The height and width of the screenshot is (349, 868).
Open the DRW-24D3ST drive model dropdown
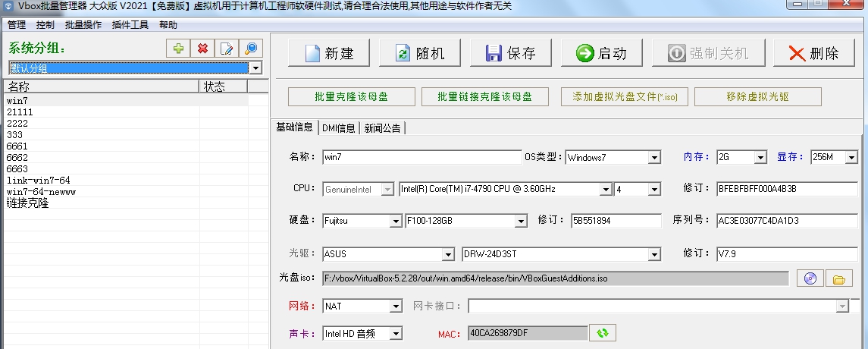tap(654, 255)
